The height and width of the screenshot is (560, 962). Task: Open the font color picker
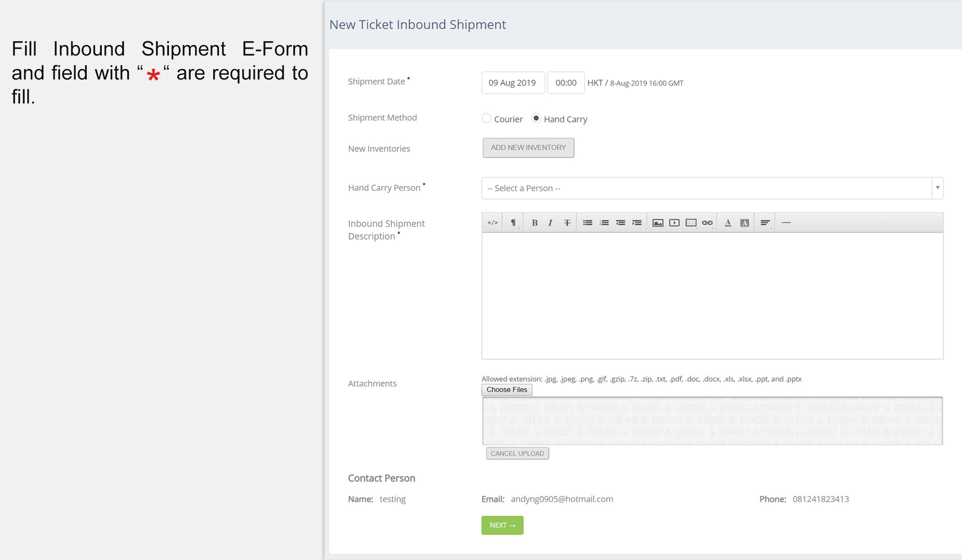728,223
